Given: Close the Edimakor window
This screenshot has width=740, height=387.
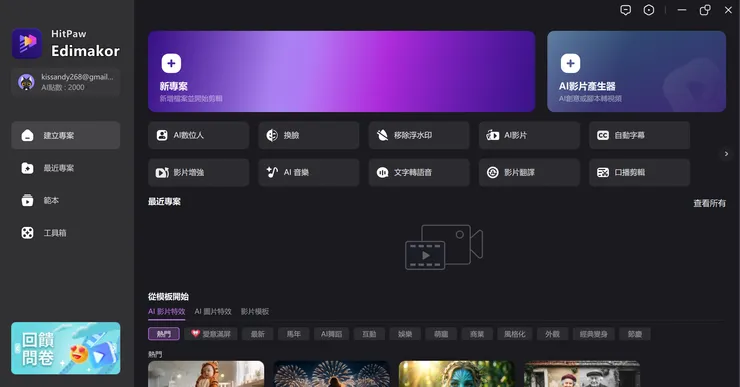Looking at the screenshot, I should pyautogui.click(x=728, y=10).
